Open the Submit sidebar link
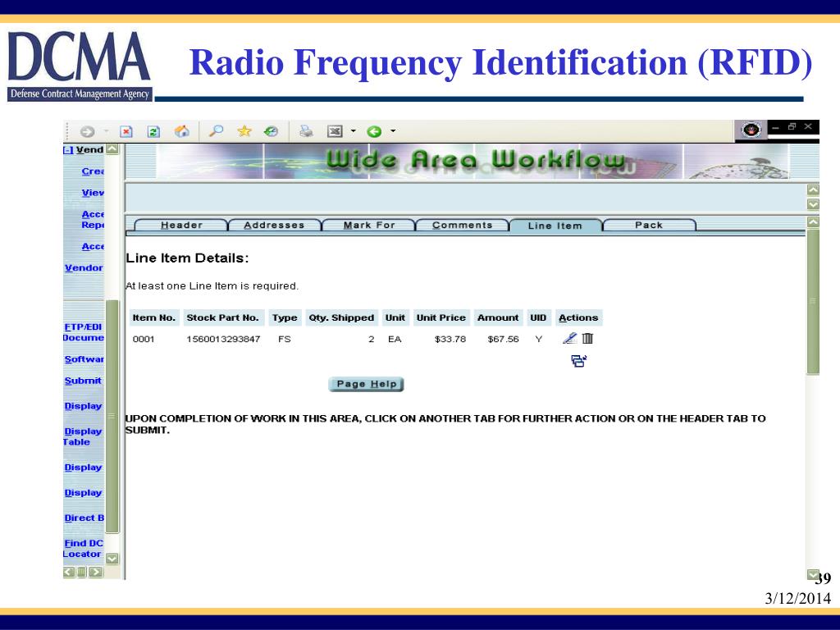840x630 pixels. point(83,381)
